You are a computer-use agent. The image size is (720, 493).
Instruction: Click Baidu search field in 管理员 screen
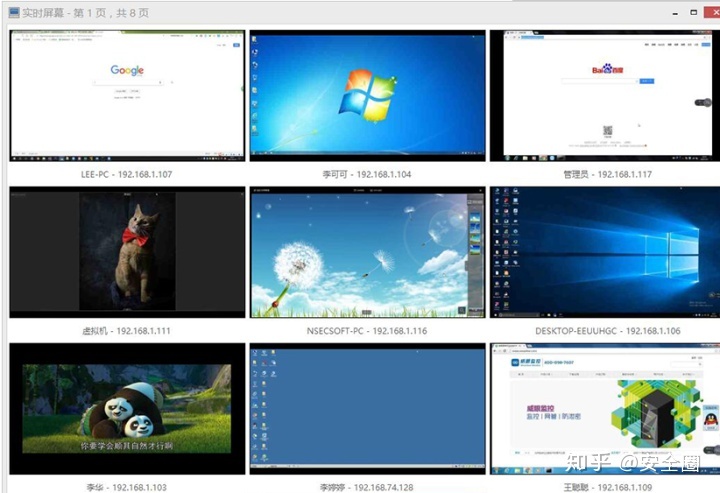click(x=600, y=81)
